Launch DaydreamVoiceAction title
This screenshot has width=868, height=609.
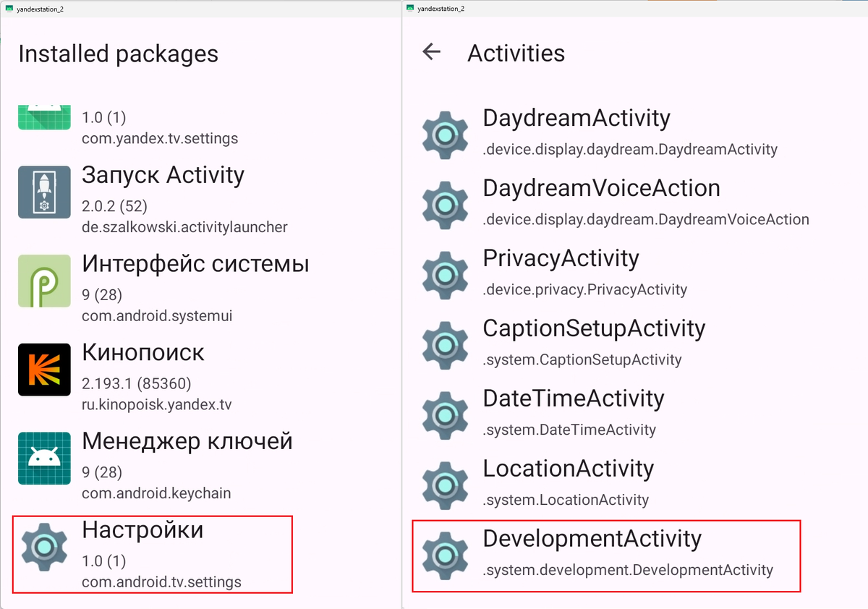tap(601, 188)
